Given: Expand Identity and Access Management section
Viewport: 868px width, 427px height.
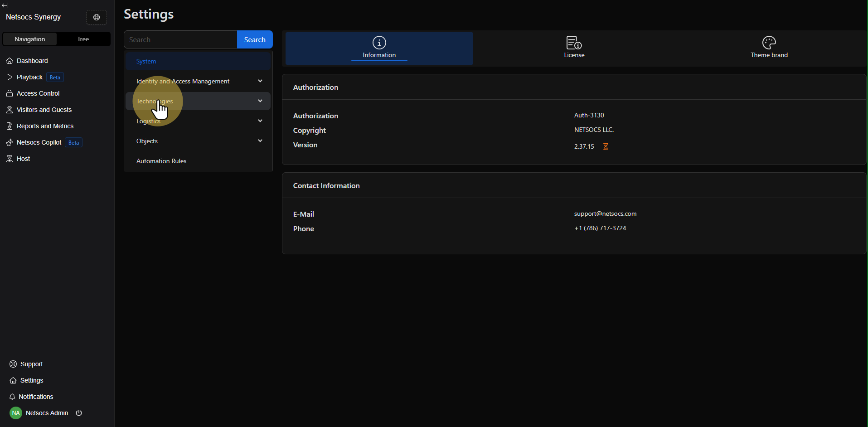Looking at the screenshot, I should click(x=260, y=81).
